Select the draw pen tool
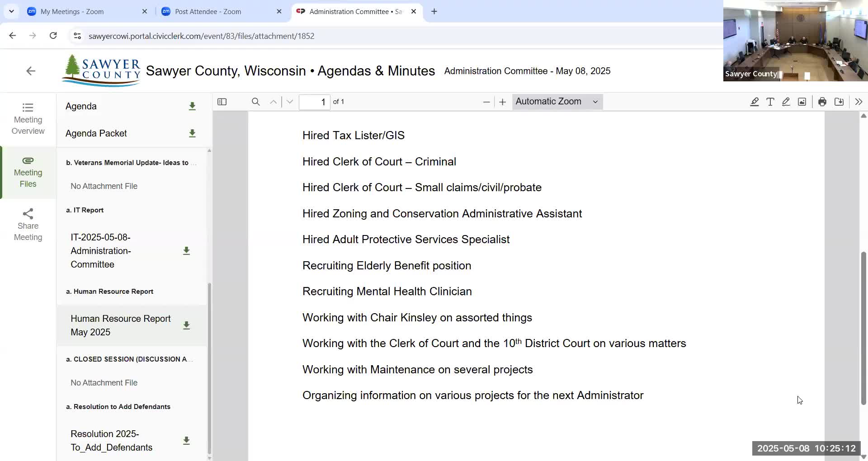 click(x=786, y=102)
